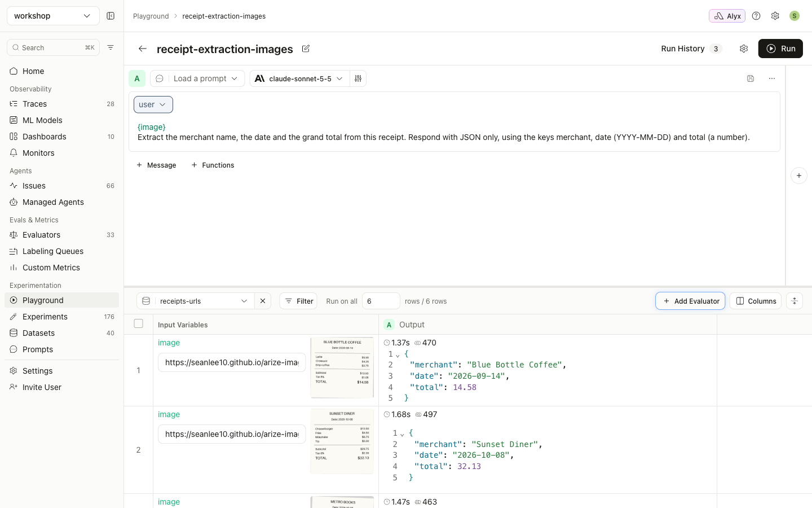Open Dashboards in the sidebar
The height and width of the screenshot is (508, 812).
coord(62,137)
